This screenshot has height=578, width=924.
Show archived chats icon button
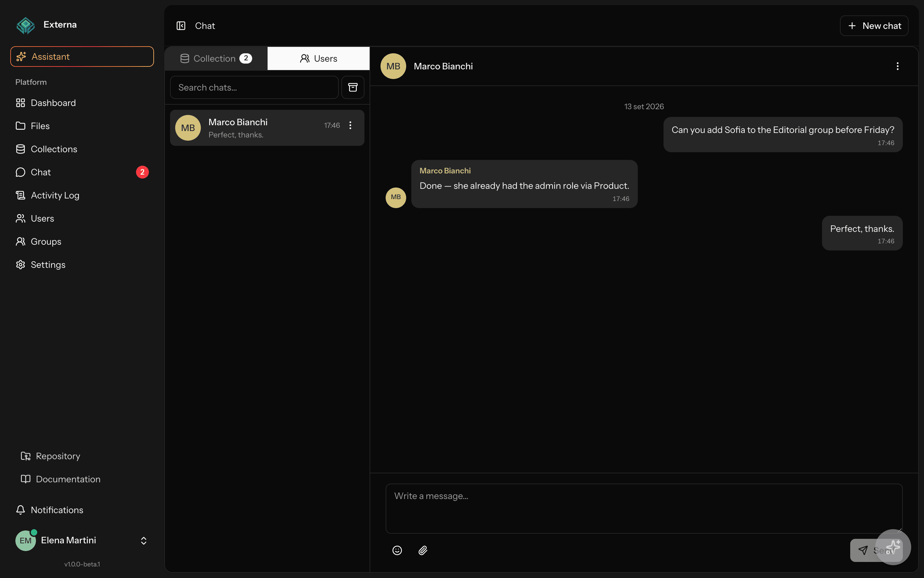353,88
